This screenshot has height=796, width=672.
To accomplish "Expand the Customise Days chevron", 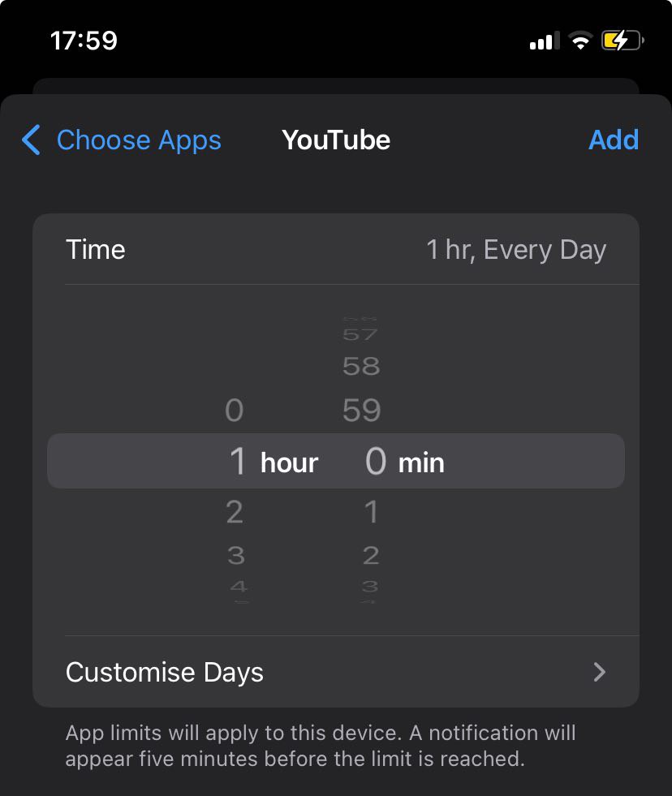I will [600, 672].
